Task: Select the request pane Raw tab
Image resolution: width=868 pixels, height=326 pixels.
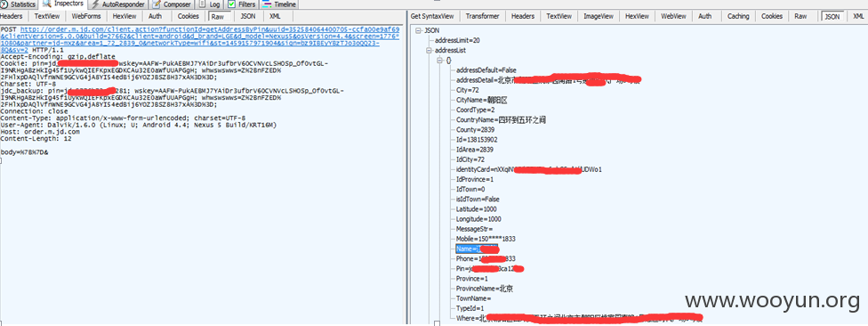Action: point(218,17)
